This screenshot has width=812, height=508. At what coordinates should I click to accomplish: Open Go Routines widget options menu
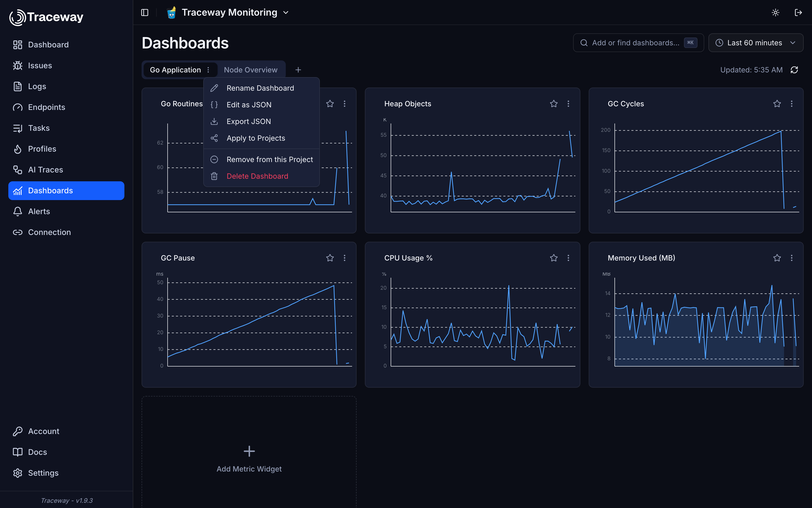pyautogui.click(x=345, y=104)
